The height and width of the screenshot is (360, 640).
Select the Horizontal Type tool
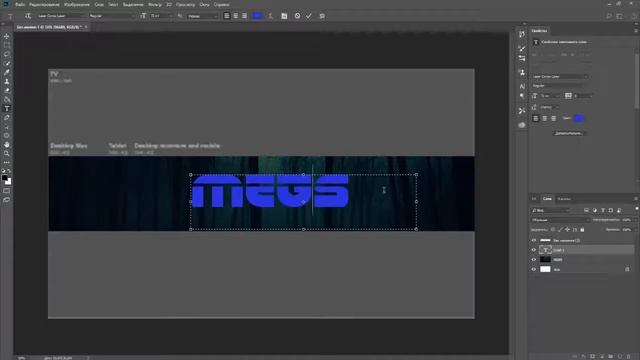point(7,109)
